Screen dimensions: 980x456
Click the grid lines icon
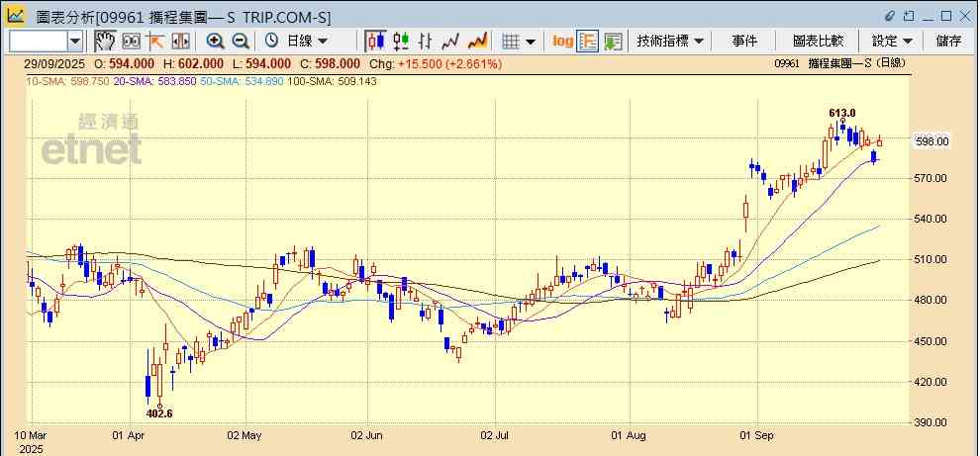[x=511, y=42]
